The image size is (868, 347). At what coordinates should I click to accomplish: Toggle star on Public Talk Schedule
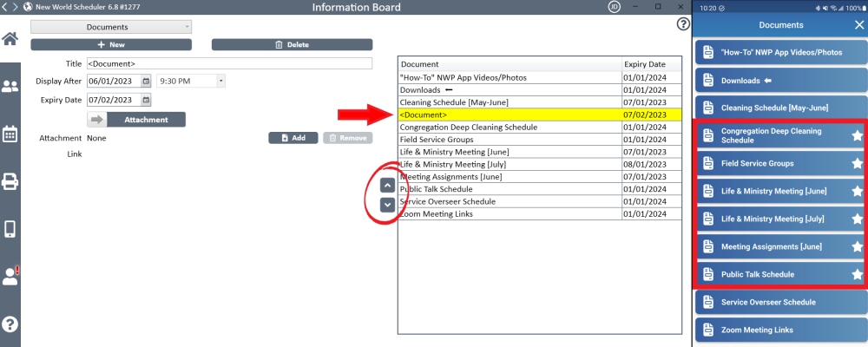pos(857,274)
